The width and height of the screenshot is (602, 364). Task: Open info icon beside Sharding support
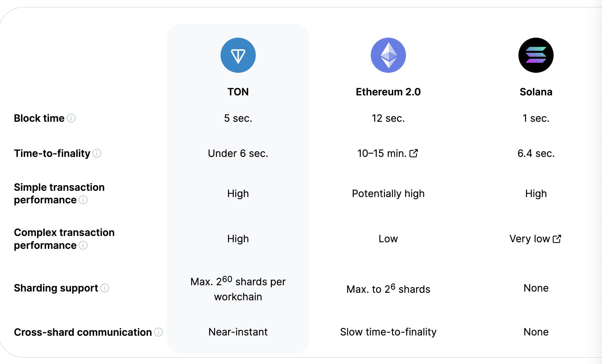(105, 288)
